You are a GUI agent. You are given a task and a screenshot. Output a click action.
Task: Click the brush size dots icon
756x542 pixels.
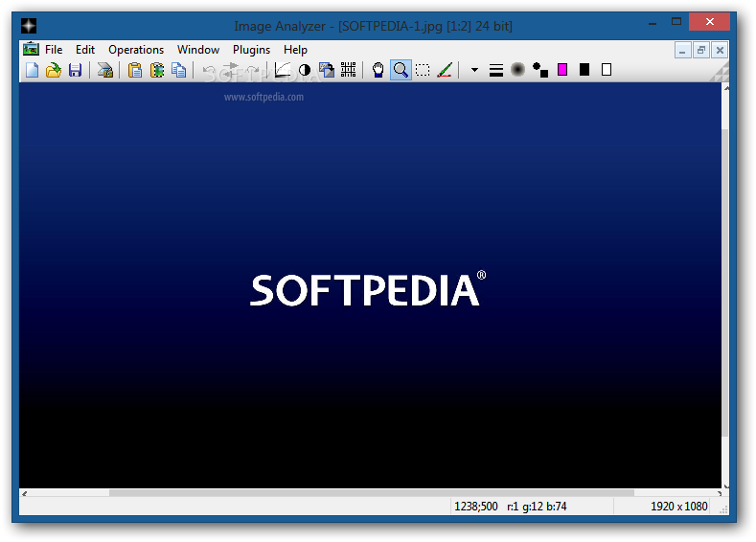click(540, 70)
